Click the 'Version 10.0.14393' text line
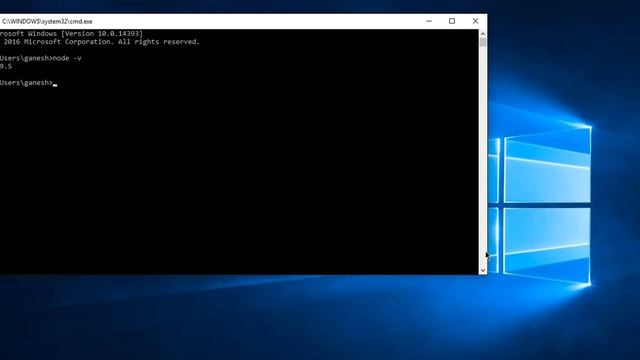The width and height of the screenshot is (640, 360). click(71, 34)
